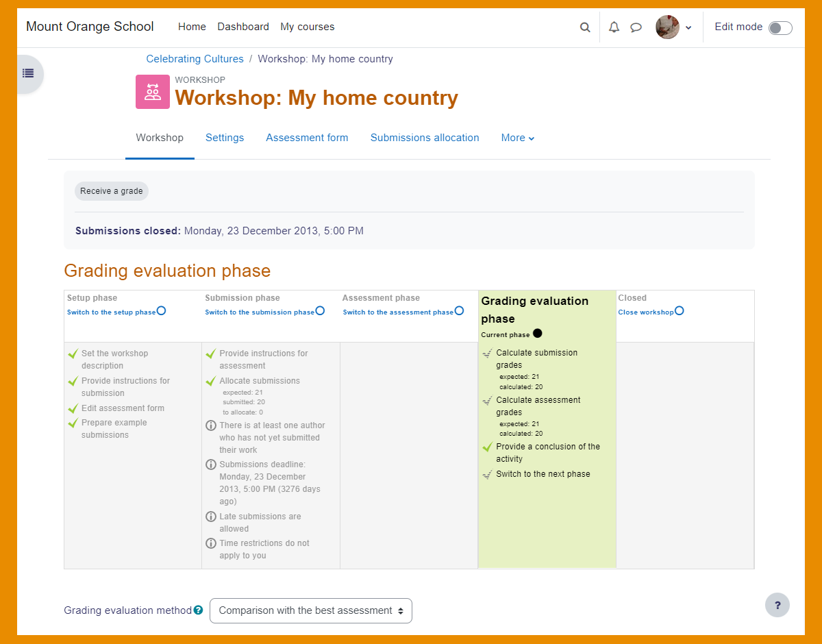Open the Grading evaluation method dropdown
822x644 pixels.
[x=311, y=610]
